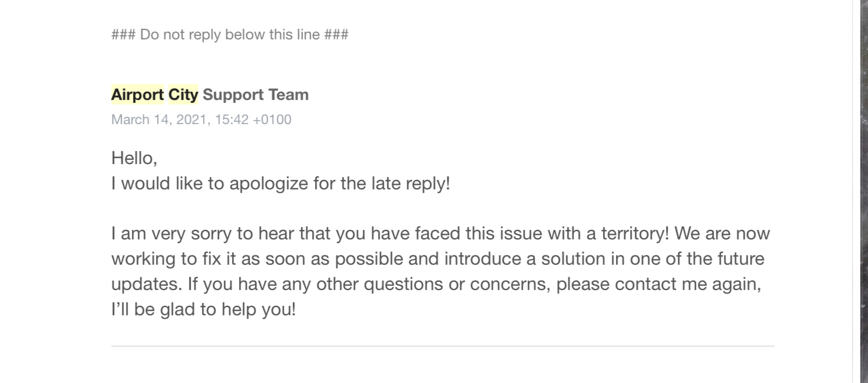
Task: Click the 'We are now' sentence start
Action: pos(722,234)
